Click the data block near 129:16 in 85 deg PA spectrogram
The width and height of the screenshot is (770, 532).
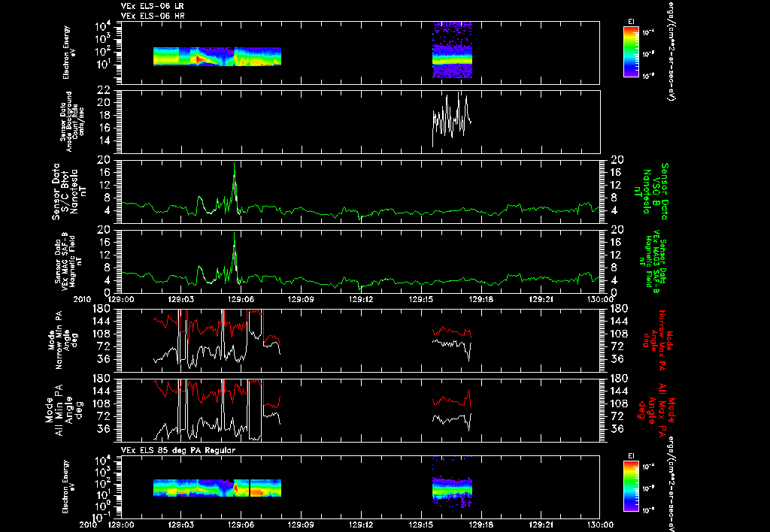(x=452, y=486)
